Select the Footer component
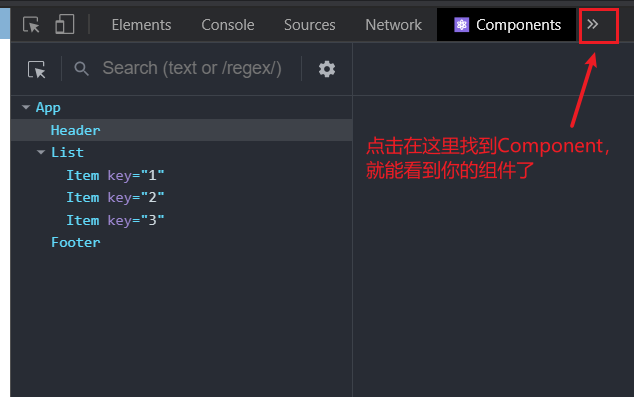Viewport: 634px width, 397px height. 76,243
